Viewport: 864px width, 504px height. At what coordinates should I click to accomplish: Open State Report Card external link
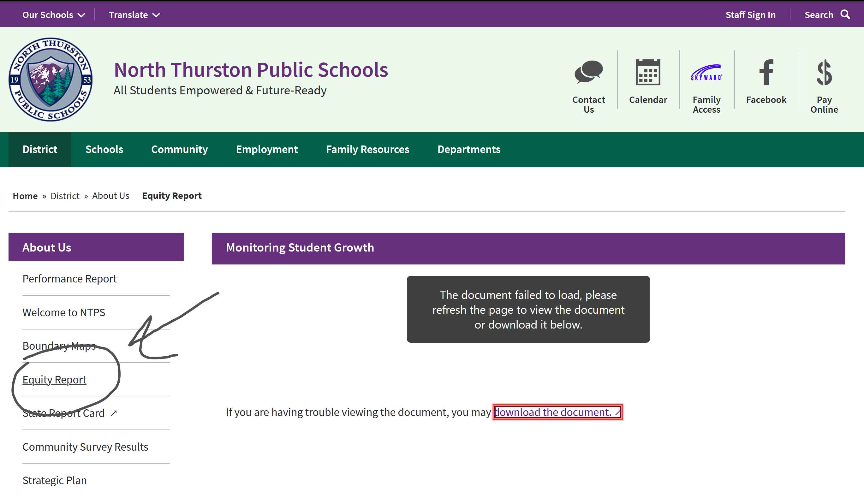pyautogui.click(x=69, y=413)
